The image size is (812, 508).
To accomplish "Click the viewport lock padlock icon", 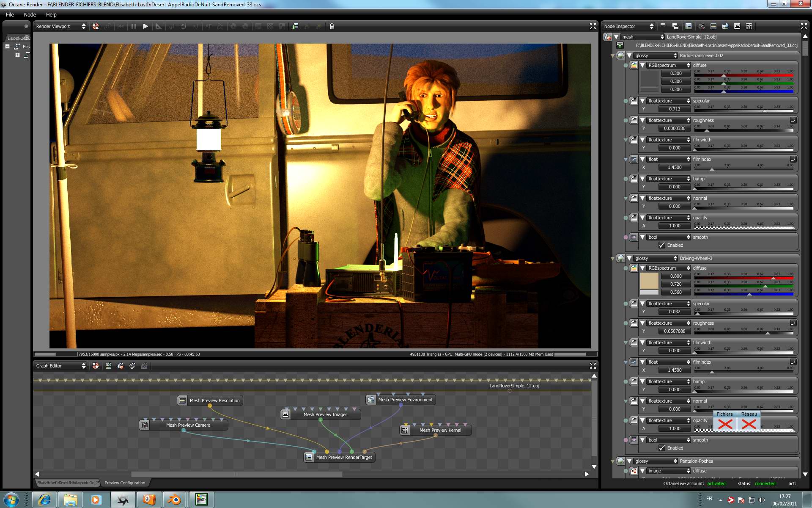I will pyautogui.click(x=332, y=26).
